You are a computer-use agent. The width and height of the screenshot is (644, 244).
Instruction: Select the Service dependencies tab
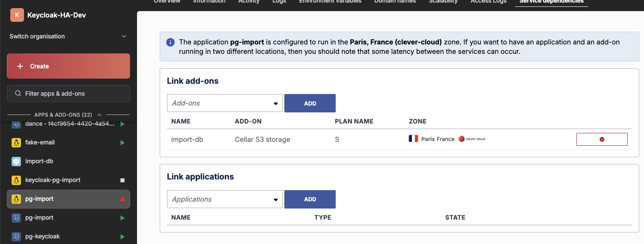[x=552, y=2]
